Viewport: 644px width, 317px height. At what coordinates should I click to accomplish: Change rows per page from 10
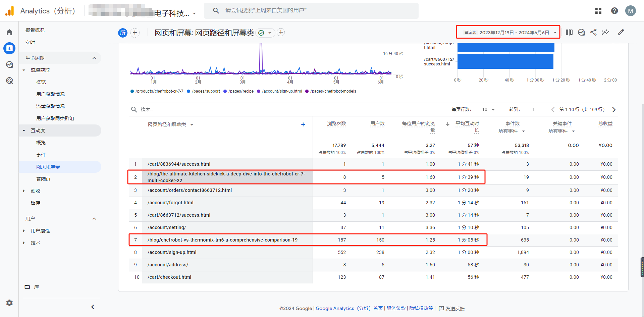pyautogui.click(x=488, y=110)
